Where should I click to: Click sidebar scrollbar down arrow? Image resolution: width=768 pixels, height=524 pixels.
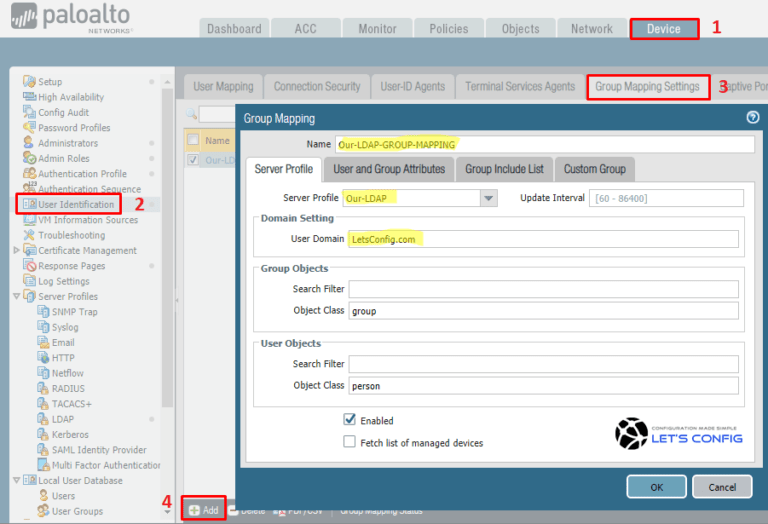pos(168,512)
